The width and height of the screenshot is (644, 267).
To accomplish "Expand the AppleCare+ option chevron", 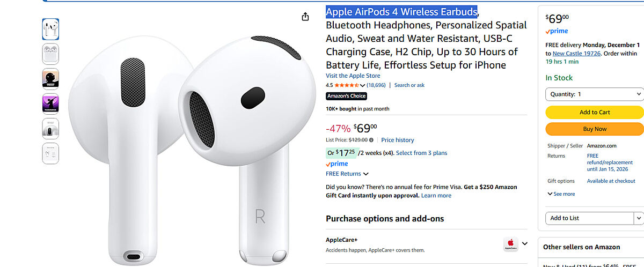I will (x=525, y=243).
